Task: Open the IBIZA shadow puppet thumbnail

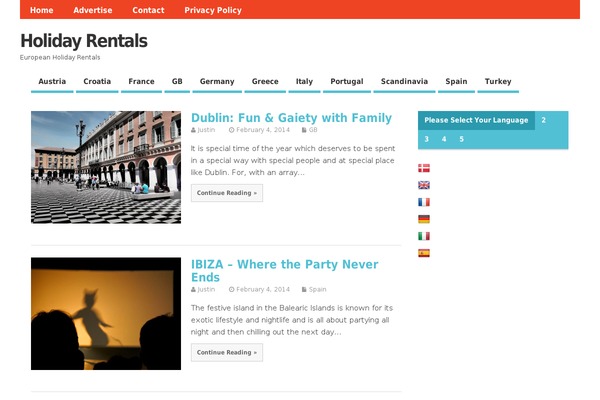Action: [x=106, y=313]
